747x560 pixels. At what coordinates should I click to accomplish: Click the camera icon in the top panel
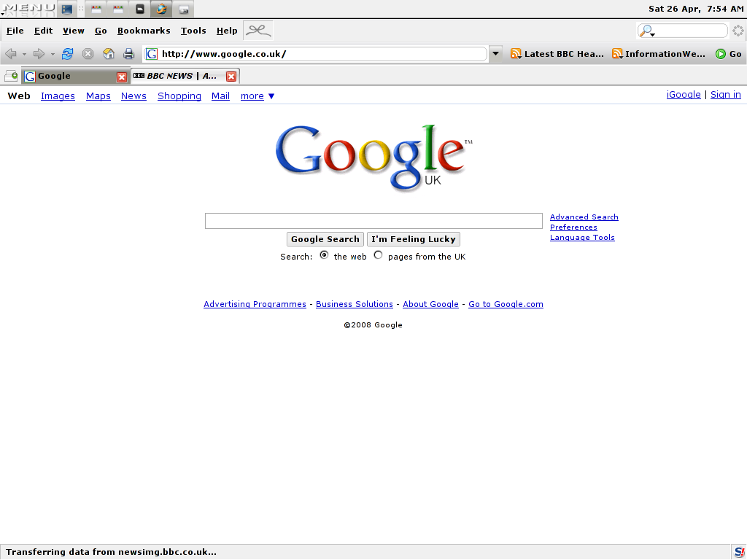click(183, 9)
